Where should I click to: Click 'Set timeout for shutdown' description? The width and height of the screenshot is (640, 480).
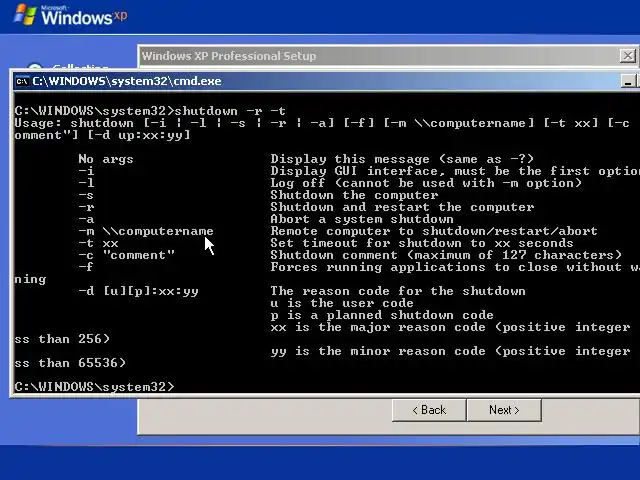[422, 243]
